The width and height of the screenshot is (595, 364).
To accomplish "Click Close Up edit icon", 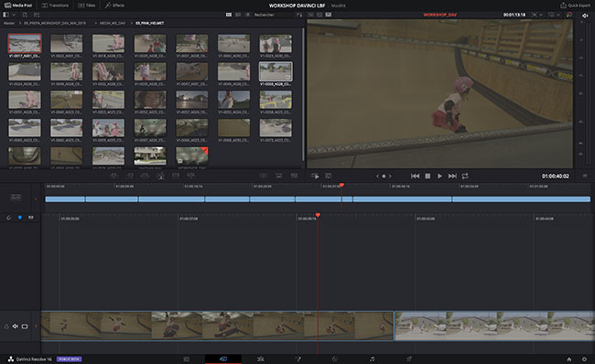I will [160, 176].
